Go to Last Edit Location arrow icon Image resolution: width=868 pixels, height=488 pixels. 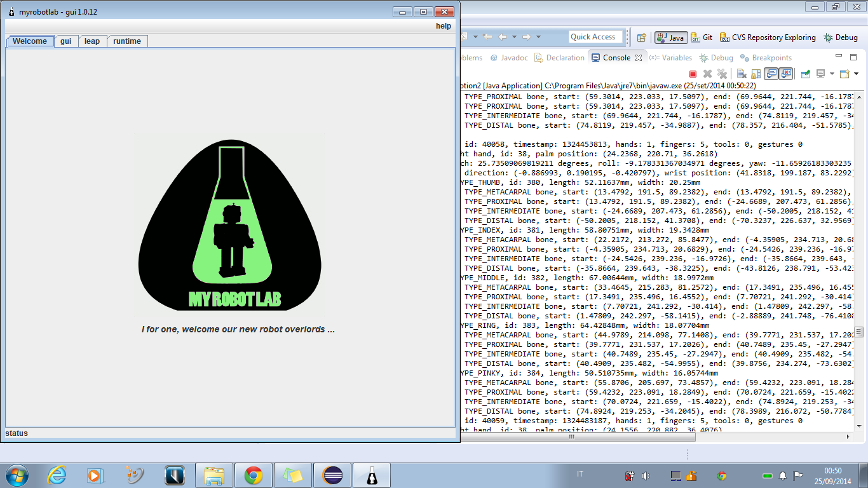[x=487, y=37]
